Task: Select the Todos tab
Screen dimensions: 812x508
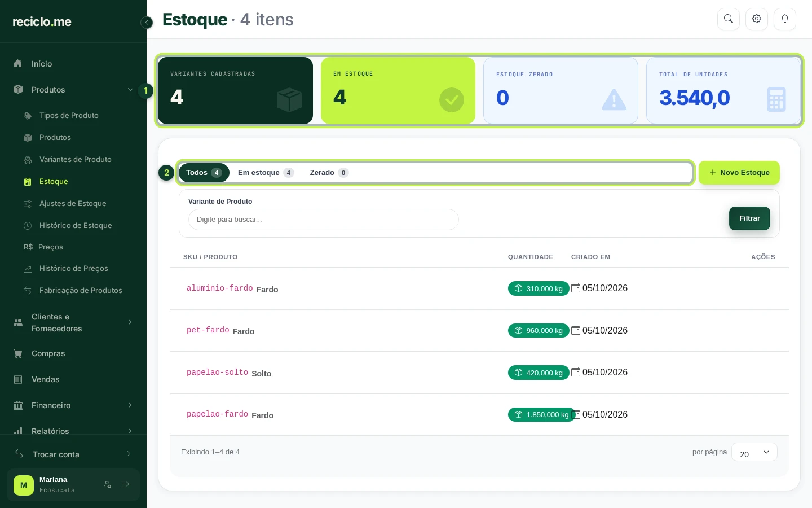Action: (204, 173)
